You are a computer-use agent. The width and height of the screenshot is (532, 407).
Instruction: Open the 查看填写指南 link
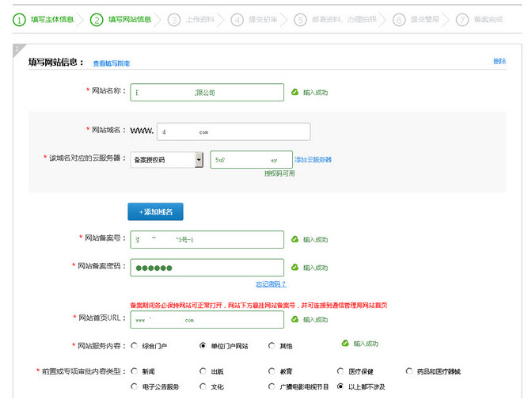pyautogui.click(x=111, y=63)
